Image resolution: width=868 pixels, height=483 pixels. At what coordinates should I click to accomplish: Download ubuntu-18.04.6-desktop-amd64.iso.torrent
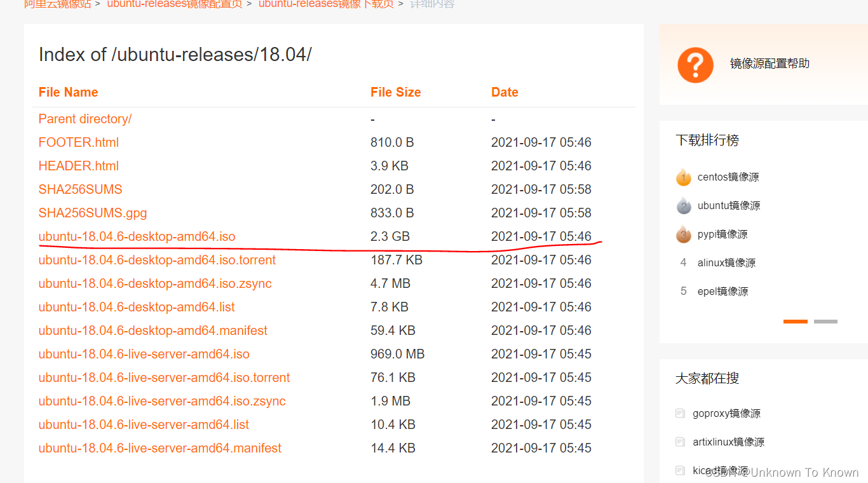point(158,260)
